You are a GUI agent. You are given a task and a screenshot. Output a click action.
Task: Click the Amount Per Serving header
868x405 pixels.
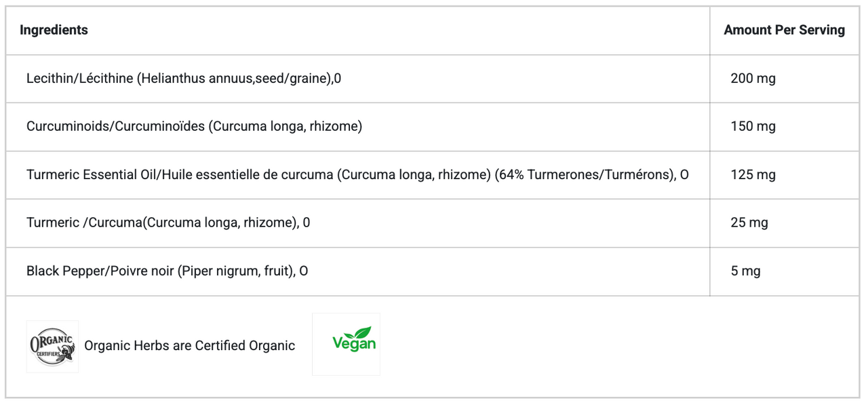[784, 30]
